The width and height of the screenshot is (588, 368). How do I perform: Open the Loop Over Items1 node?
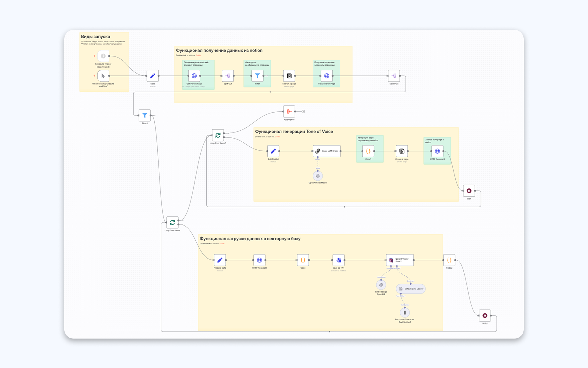(x=218, y=135)
